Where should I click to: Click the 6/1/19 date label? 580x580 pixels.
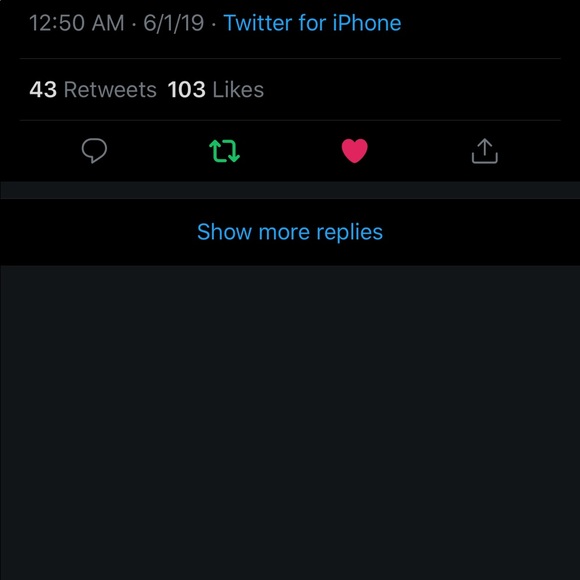173,23
